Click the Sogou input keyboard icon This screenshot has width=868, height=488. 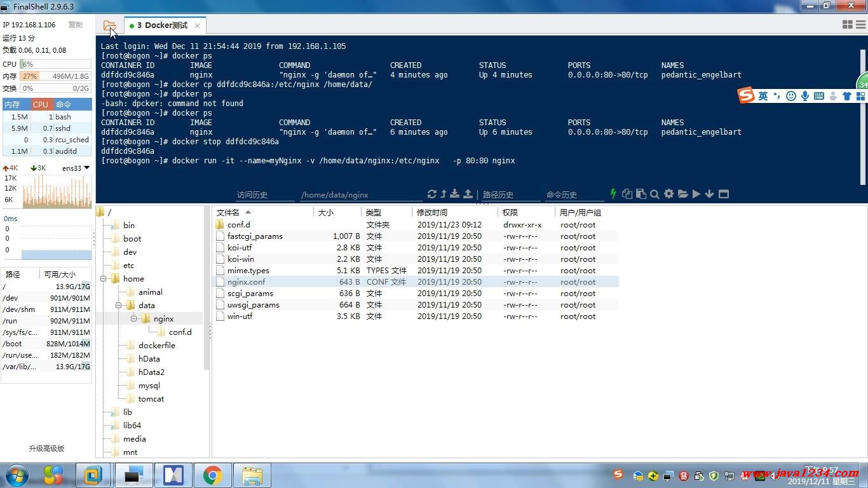[819, 96]
